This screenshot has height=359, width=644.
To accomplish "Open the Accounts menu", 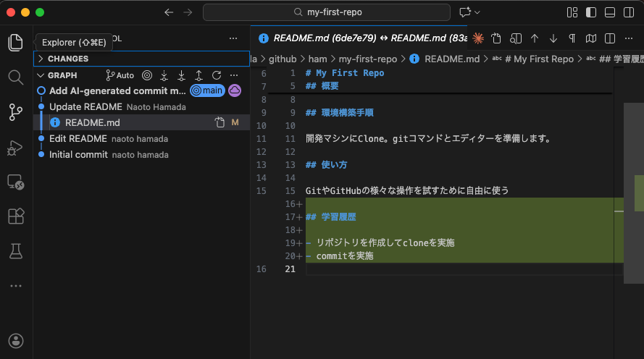I will click(x=16, y=341).
